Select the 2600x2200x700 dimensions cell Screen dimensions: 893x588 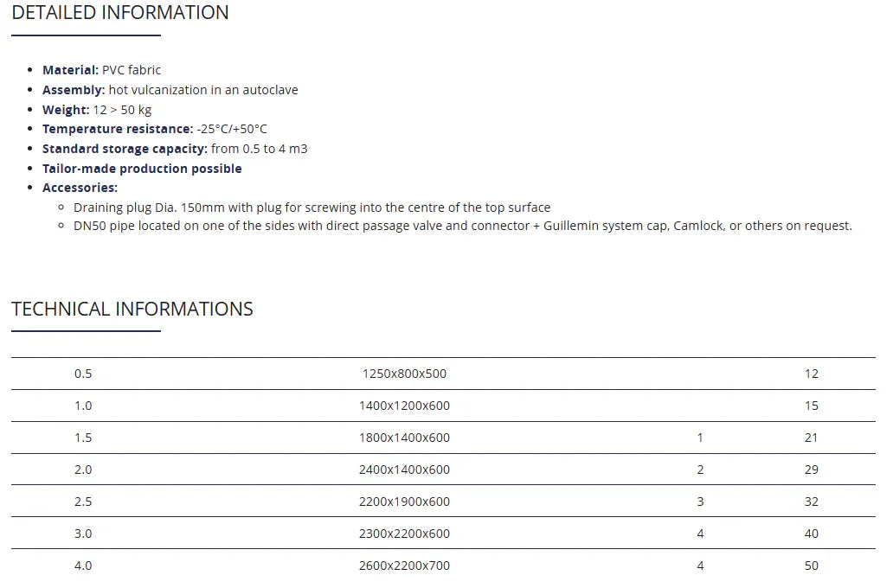click(404, 566)
